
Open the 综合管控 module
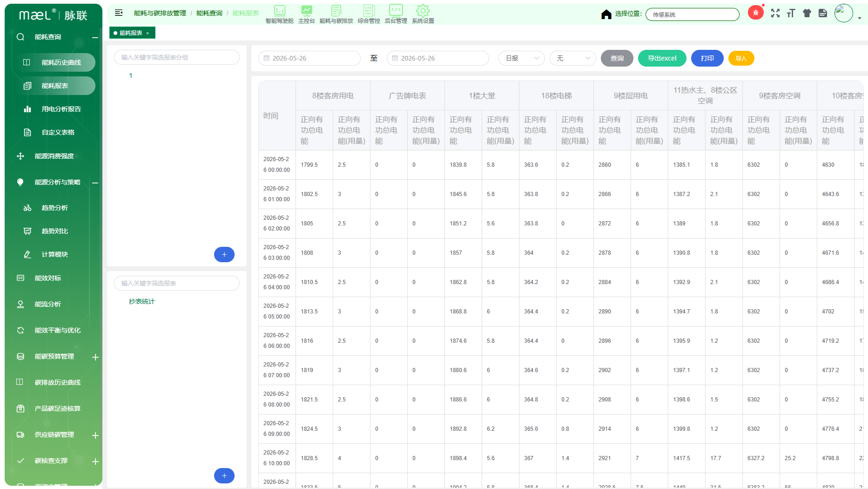tap(369, 14)
